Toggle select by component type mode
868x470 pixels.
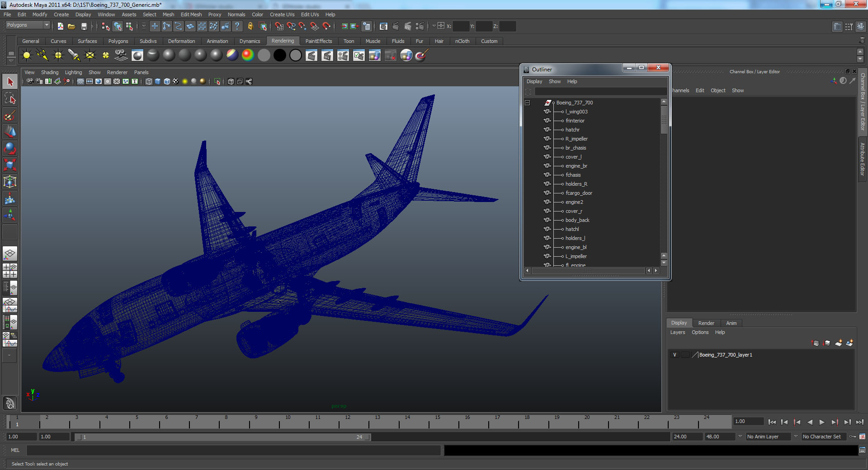click(129, 26)
